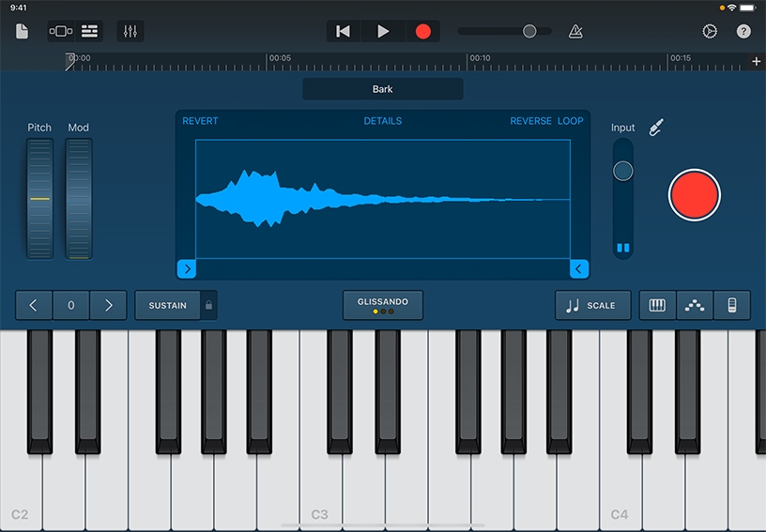Shift keyboard up one octave
Viewport: 766px width, 532px height.
tap(108, 305)
